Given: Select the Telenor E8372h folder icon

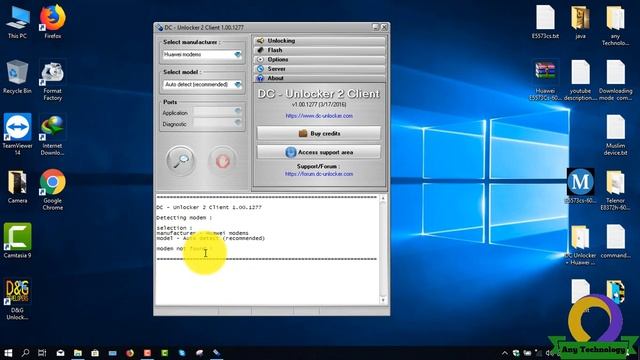Looking at the screenshot, I should tap(615, 190).
